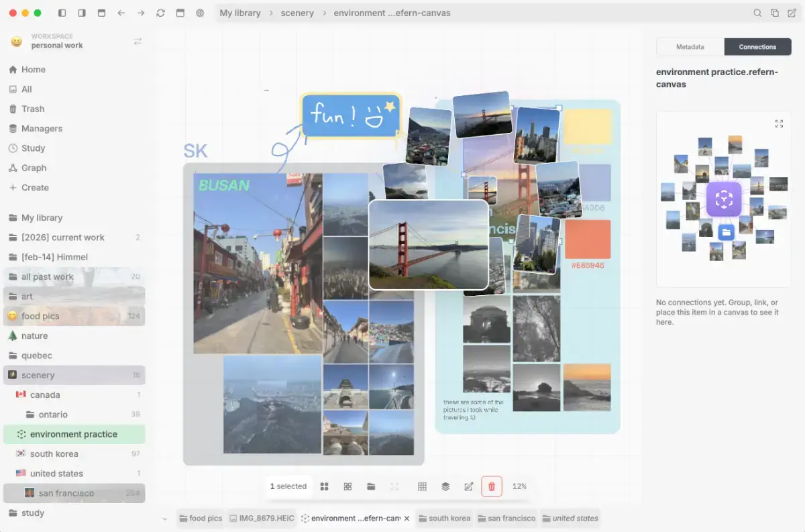
Task: Select the [feb-14] Himmel folder
Action: [x=74, y=257]
